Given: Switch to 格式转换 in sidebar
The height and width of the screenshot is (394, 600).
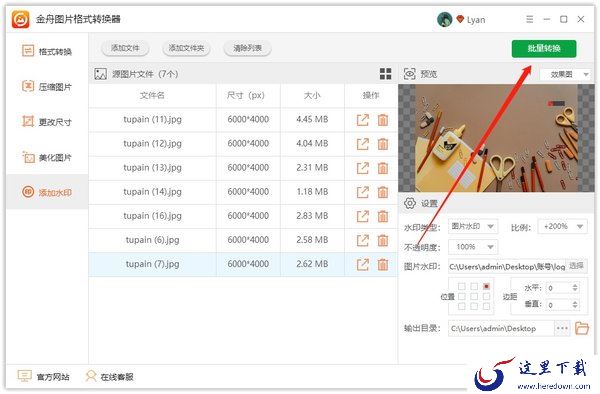Looking at the screenshot, I should (x=47, y=51).
